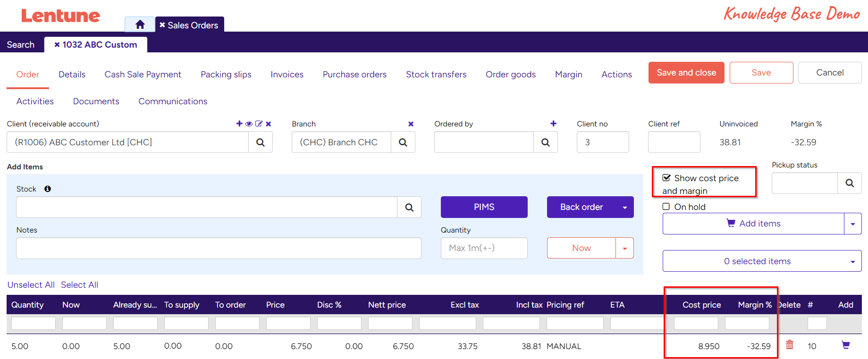Open the Documents tab
The image size is (868, 359).
tap(96, 101)
